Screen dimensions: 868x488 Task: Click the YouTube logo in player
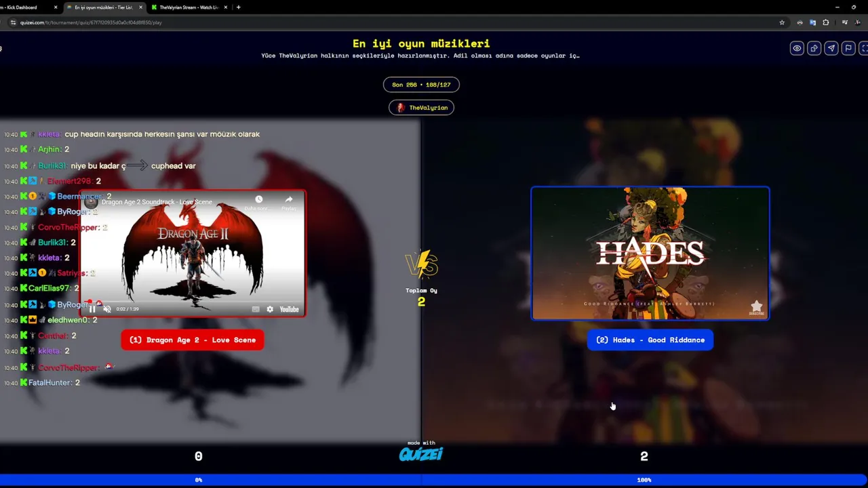click(x=289, y=309)
